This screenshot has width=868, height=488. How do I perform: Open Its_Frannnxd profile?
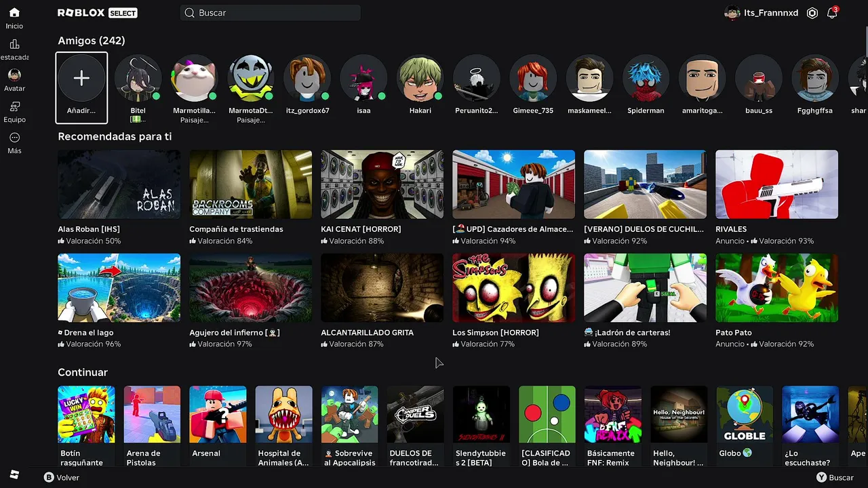tap(762, 13)
